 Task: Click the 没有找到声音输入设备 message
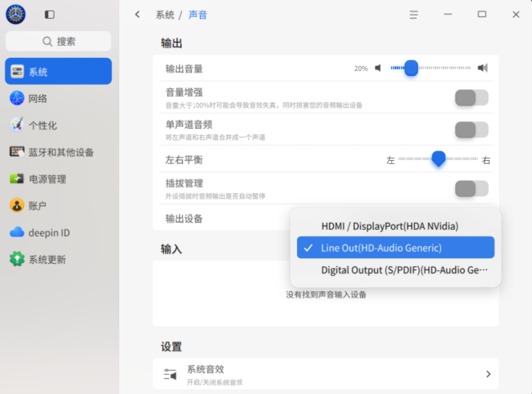[326, 294]
